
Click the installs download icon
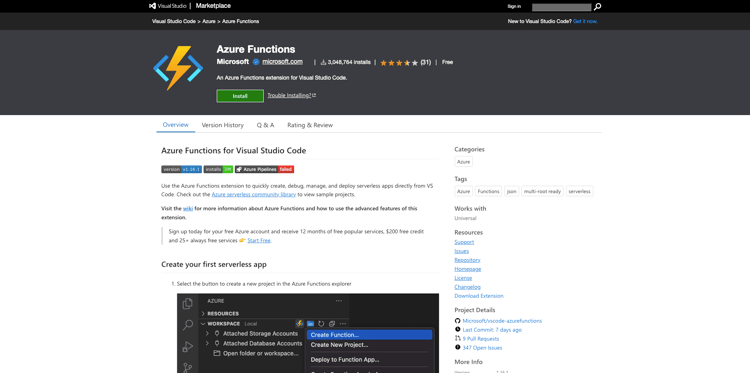tap(323, 62)
